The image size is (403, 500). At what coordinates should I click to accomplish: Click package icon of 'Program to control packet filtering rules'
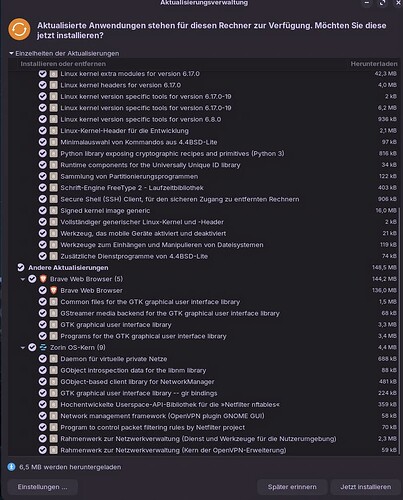53,427
